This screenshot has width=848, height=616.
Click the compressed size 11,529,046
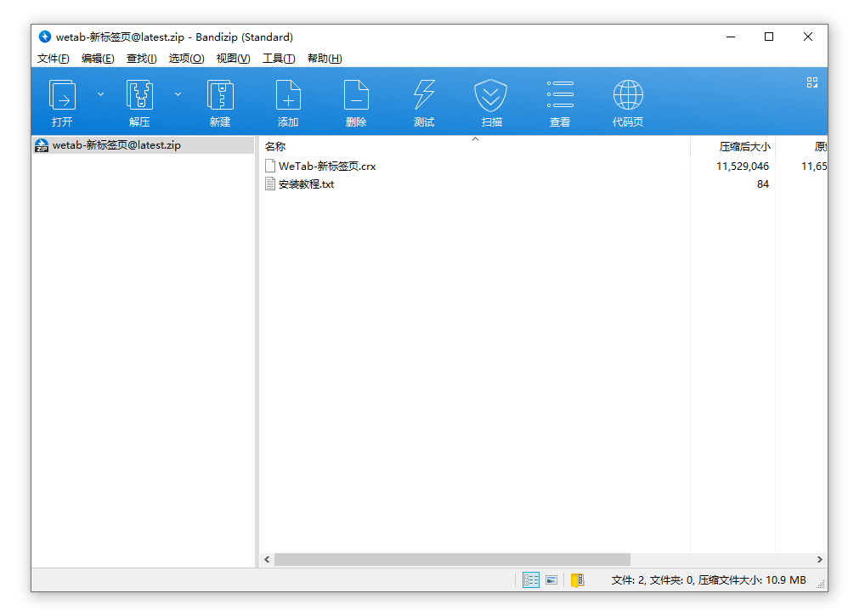click(743, 166)
